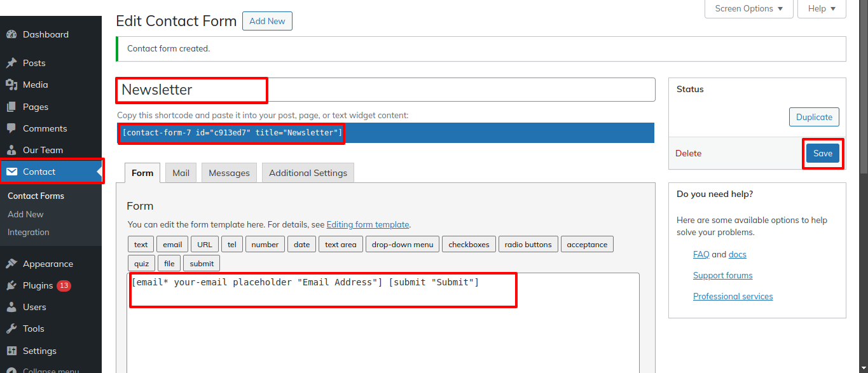This screenshot has width=868, height=373.
Task: Save the contact form
Action: click(823, 153)
